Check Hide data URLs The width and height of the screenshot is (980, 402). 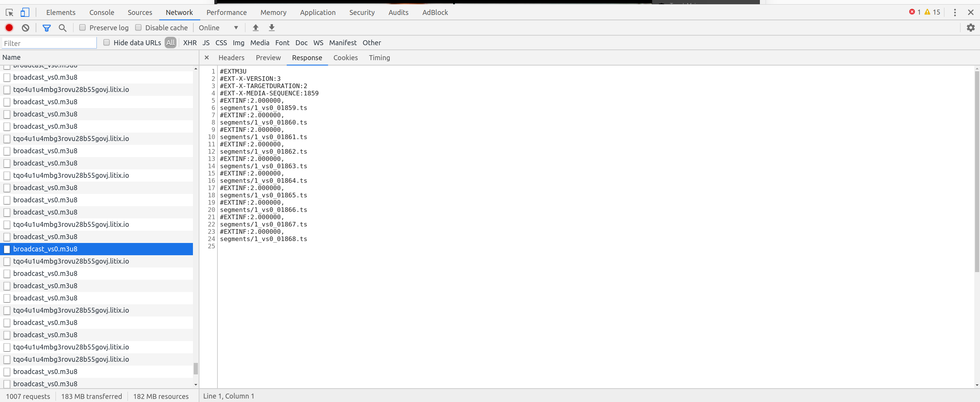click(x=106, y=43)
